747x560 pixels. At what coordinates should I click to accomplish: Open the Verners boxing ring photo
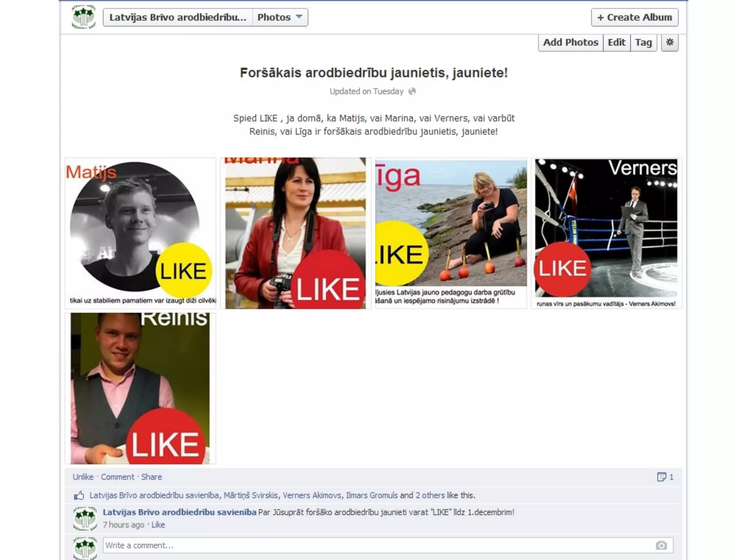pos(606,233)
